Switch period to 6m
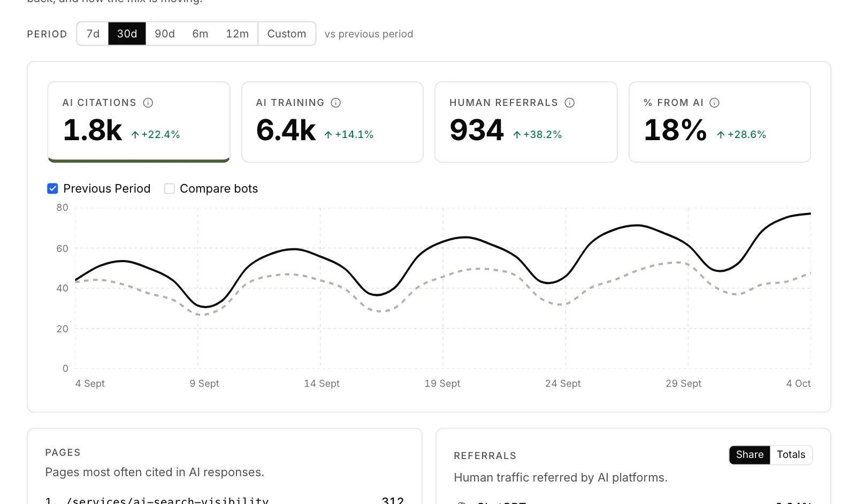The height and width of the screenshot is (504, 856). (x=200, y=34)
